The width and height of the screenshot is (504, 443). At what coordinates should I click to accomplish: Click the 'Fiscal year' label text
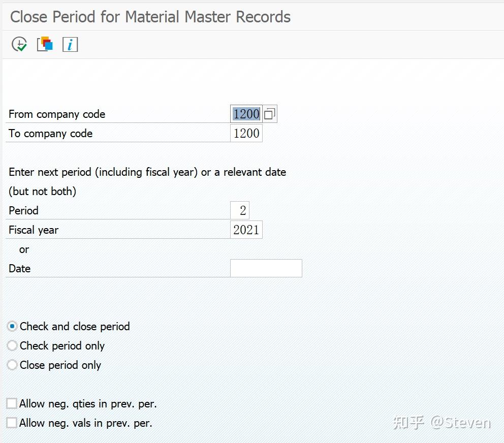pos(34,230)
